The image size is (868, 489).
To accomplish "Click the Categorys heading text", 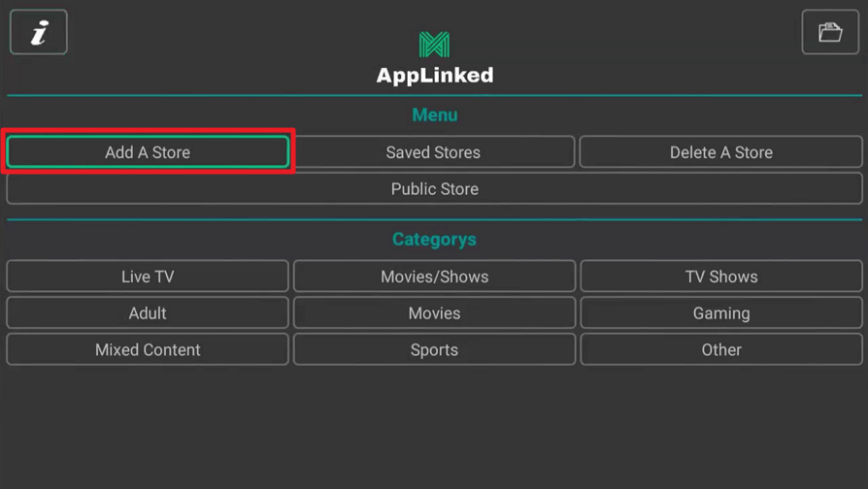I will (435, 239).
